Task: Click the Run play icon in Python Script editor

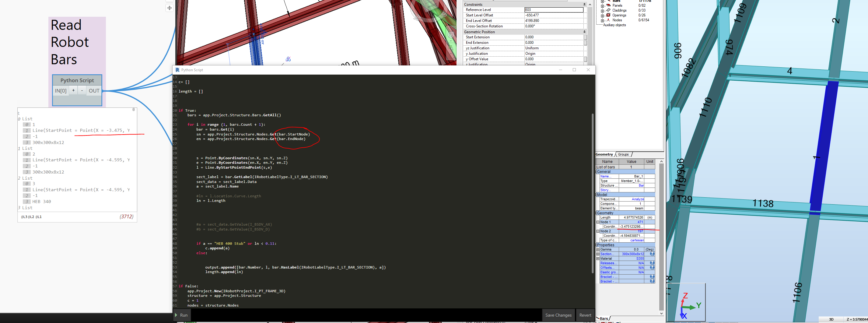Action: click(x=177, y=315)
